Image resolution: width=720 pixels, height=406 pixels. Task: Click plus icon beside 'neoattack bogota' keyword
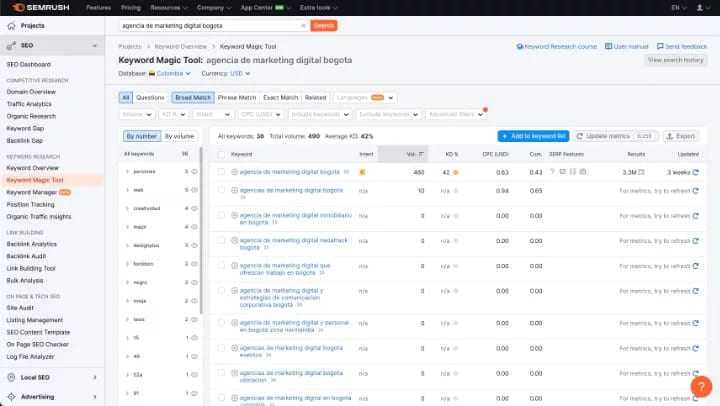click(234, 240)
